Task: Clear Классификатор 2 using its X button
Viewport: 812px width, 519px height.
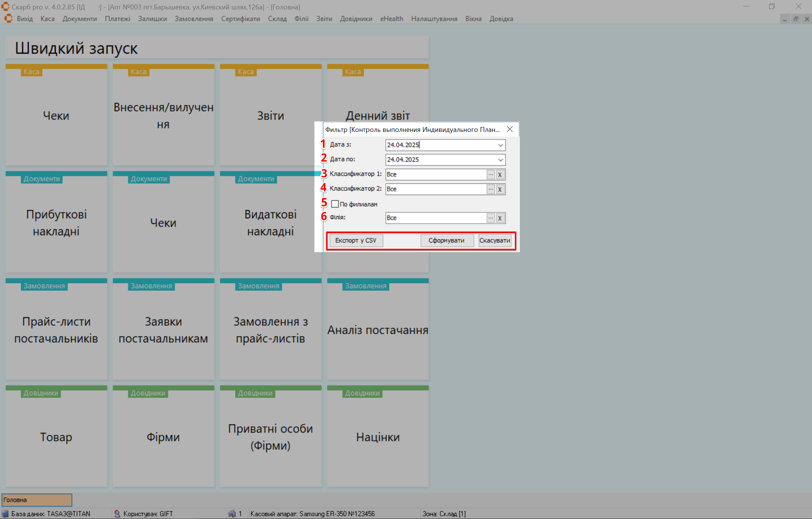Action: tap(500, 189)
